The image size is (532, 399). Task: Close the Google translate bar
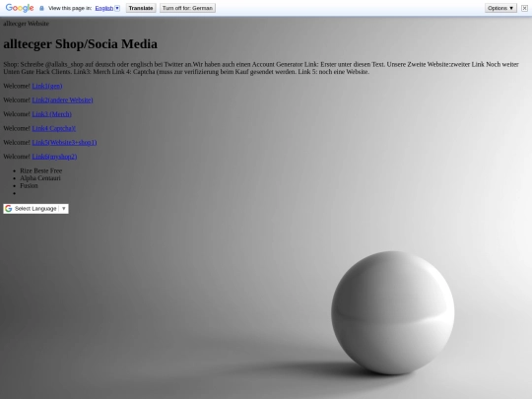pyautogui.click(x=524, y=8)
